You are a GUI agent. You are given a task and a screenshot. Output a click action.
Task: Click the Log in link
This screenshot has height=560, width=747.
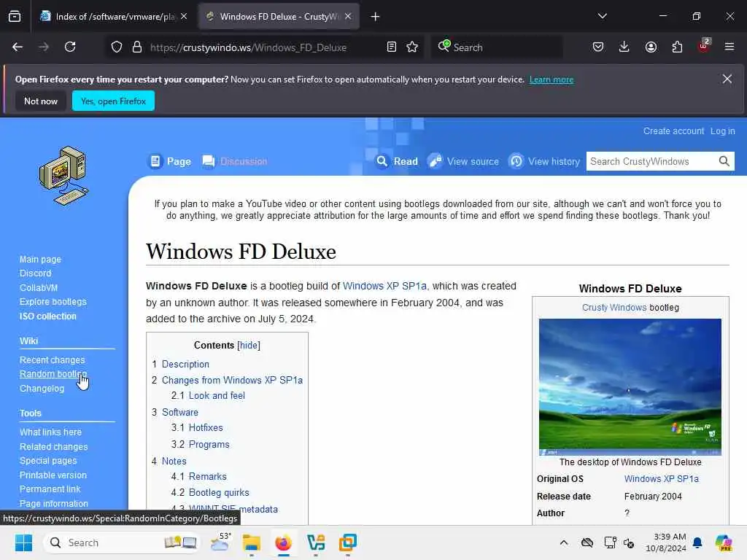[x=722, y=131]
